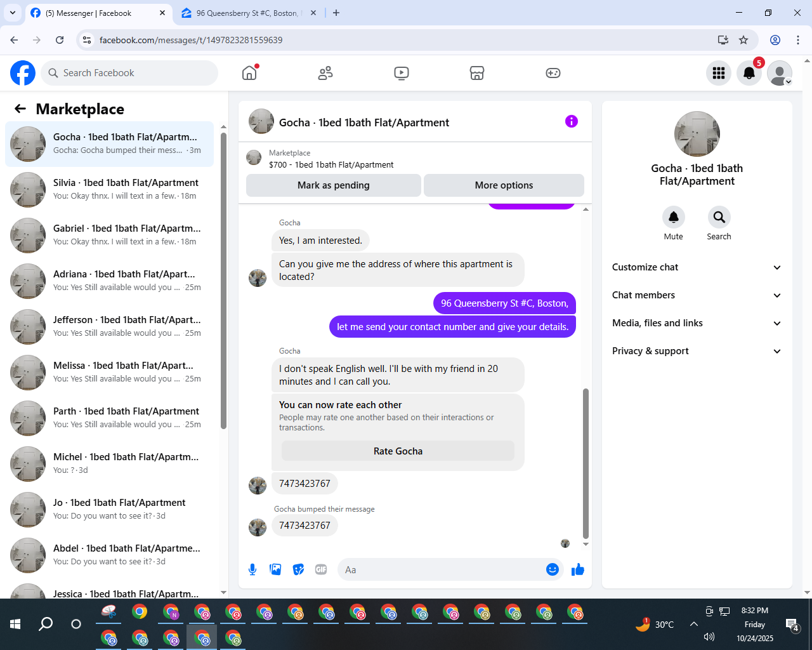812x650 pixels.
Task: Open the Parth conversation
Action: [x=109, y=418]
